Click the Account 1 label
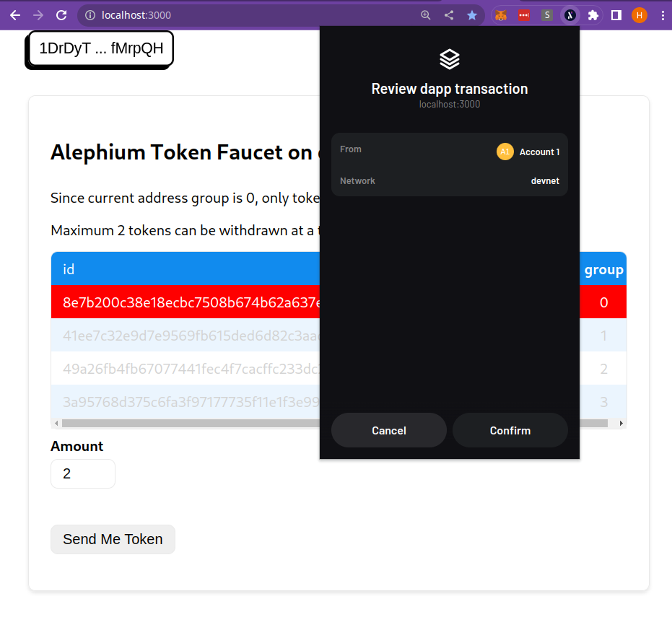This screenshot has width=672, height=630. pos(540,152)
